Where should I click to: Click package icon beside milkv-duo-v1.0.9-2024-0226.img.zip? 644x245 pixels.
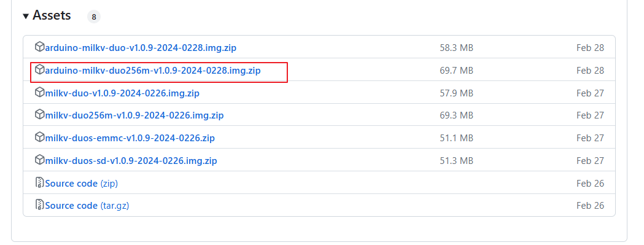tap(39, 92)
